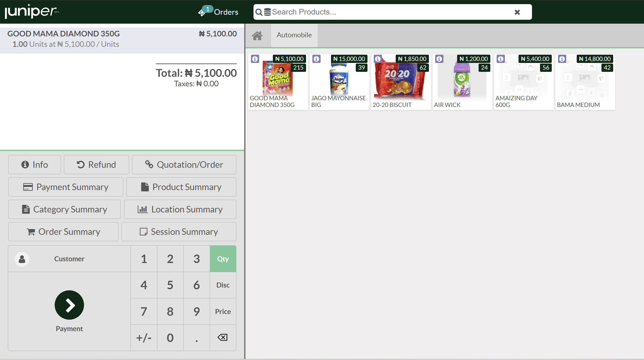Enable Qty entry mode on the numpad

pyautogui.click(x=223, y=259)
